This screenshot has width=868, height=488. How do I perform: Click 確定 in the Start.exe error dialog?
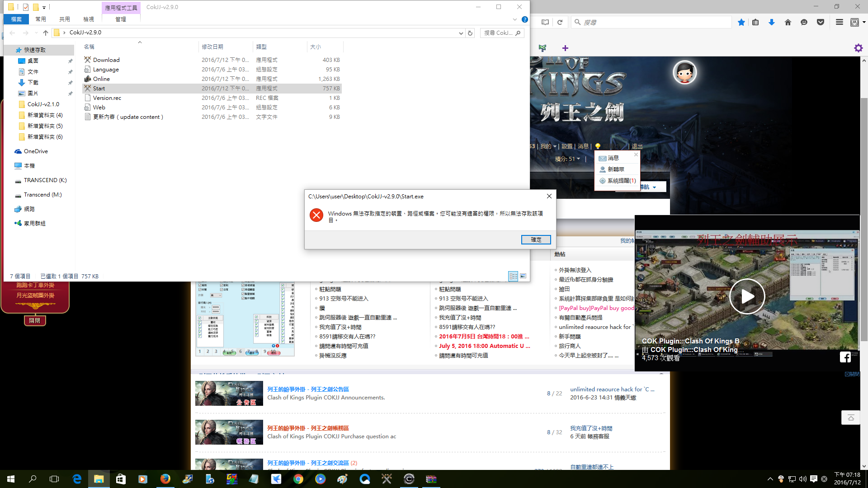(x=536, y=239)
